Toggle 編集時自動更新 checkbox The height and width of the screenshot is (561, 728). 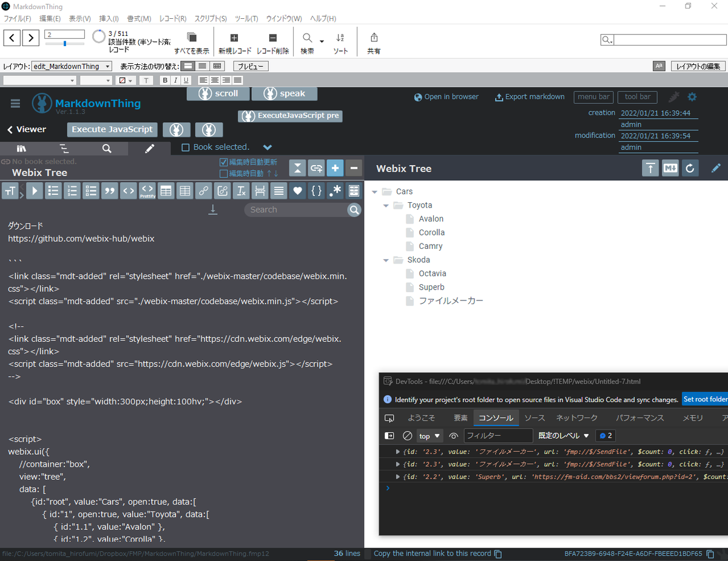click(x=223, y=162)
